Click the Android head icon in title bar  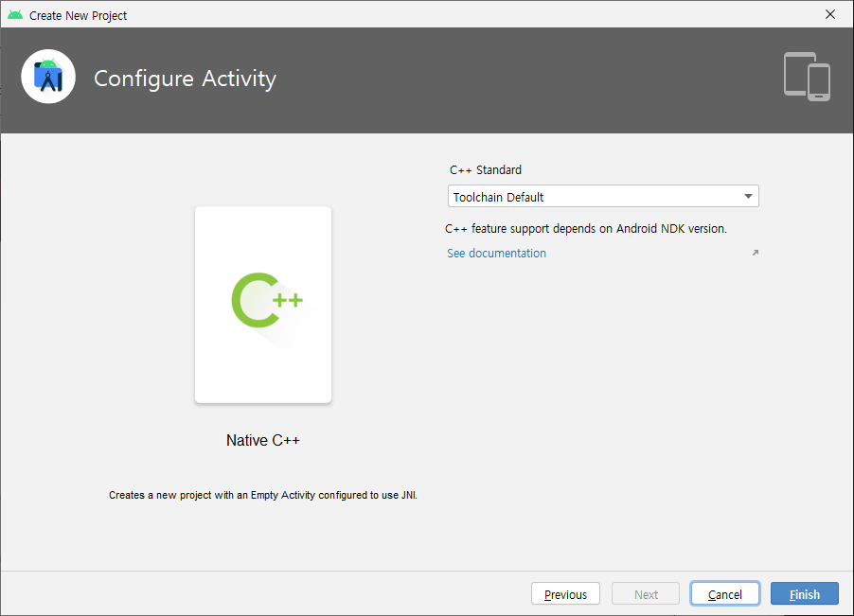click(15, 15)
